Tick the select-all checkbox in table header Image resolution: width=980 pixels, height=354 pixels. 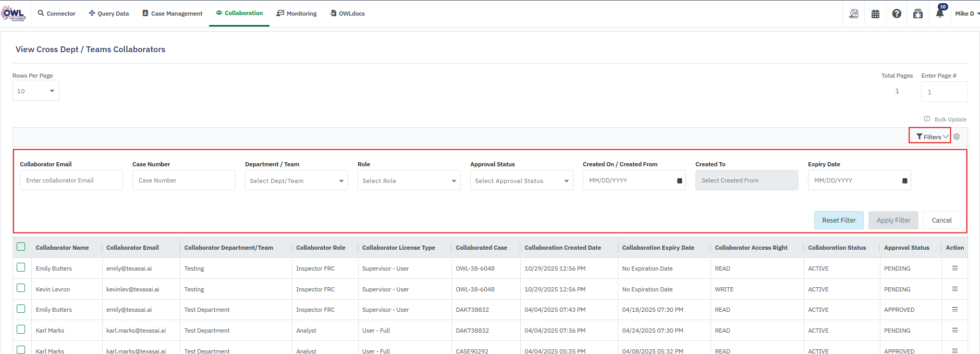coord(21,247)
